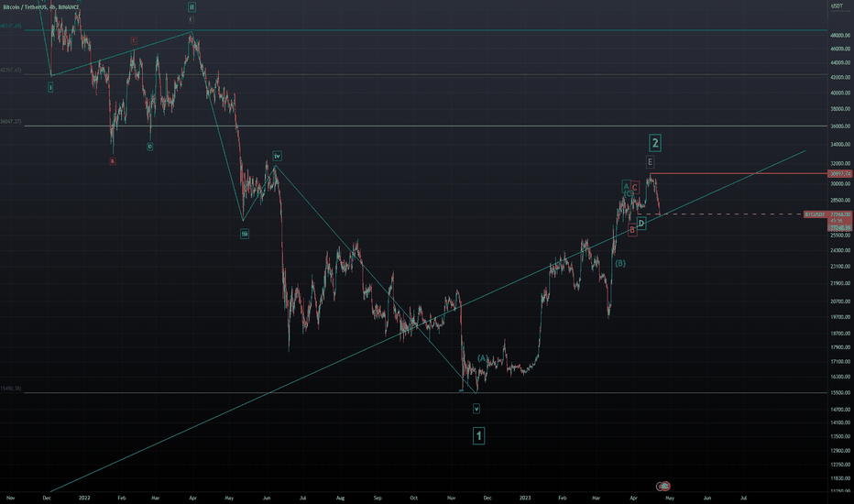Select the red horizontal line at 30997.74
Viewport: 854px width, 504px height.
(739, 174)
